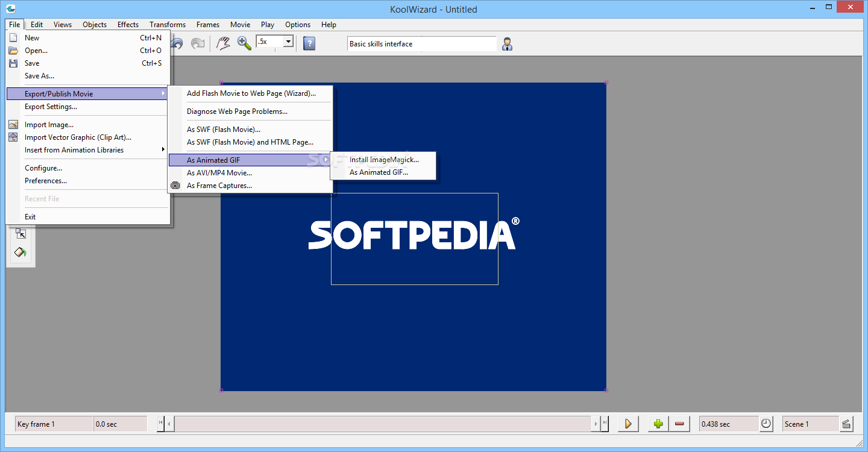
Task: Open the Effects menu
Action: (x=128, y=25)
